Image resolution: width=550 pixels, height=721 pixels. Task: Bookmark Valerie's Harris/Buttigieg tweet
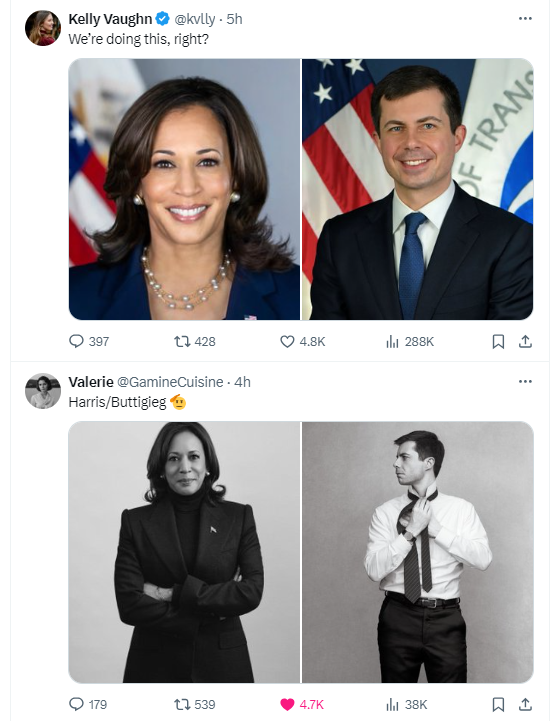pyautogui.click(x=498, y=704)
